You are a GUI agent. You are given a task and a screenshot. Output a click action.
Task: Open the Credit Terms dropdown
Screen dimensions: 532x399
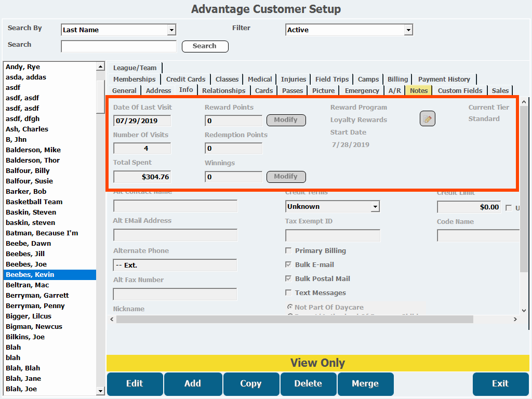375,207
